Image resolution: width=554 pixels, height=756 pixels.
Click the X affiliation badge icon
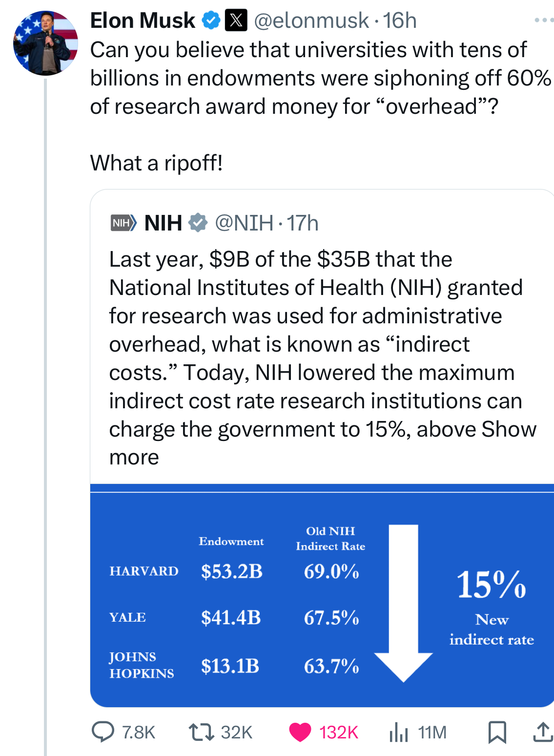(x=236, y=21)
